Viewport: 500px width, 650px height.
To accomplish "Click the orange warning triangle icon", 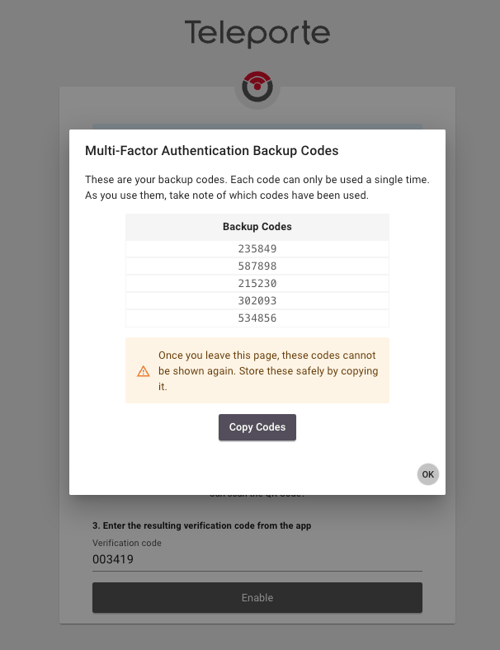I will 143,371.
